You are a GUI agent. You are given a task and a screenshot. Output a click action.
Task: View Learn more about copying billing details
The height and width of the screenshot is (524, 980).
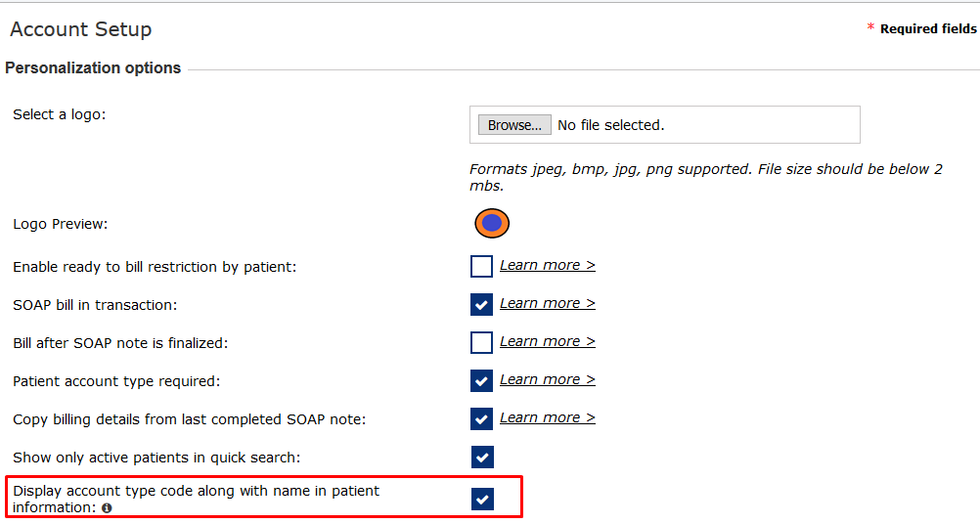(x=547, y=417)
